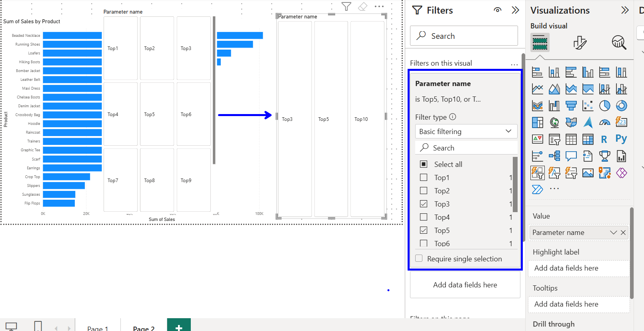Expand the Parameter name field chevron

click(x=613, y=233)
